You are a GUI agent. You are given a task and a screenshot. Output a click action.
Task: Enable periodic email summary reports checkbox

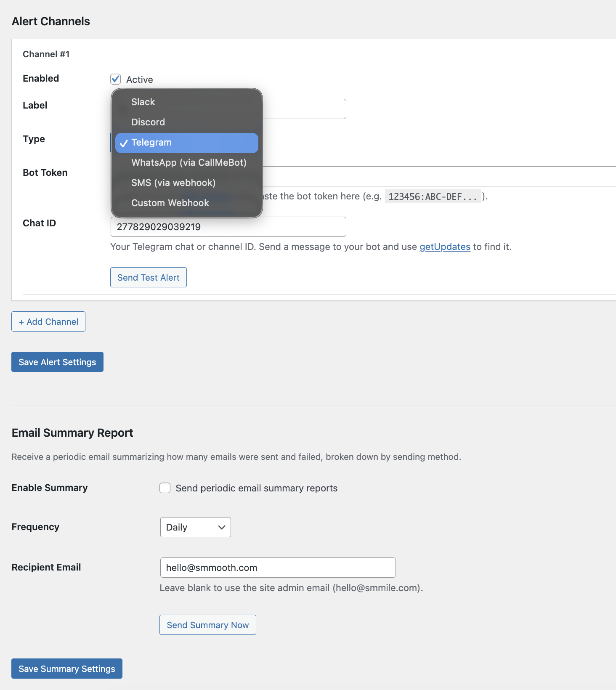pos(165,488)
